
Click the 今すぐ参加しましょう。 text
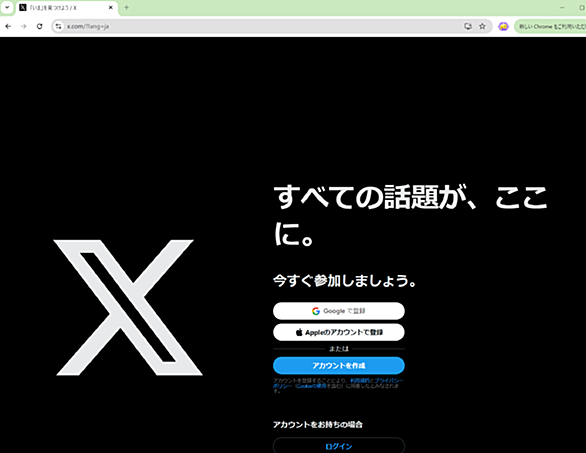[345, 281]
